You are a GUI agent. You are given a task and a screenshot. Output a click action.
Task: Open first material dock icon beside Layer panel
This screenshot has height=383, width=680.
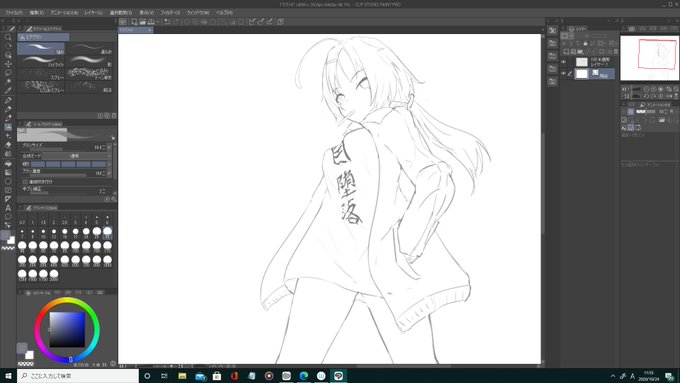(552, 30)
